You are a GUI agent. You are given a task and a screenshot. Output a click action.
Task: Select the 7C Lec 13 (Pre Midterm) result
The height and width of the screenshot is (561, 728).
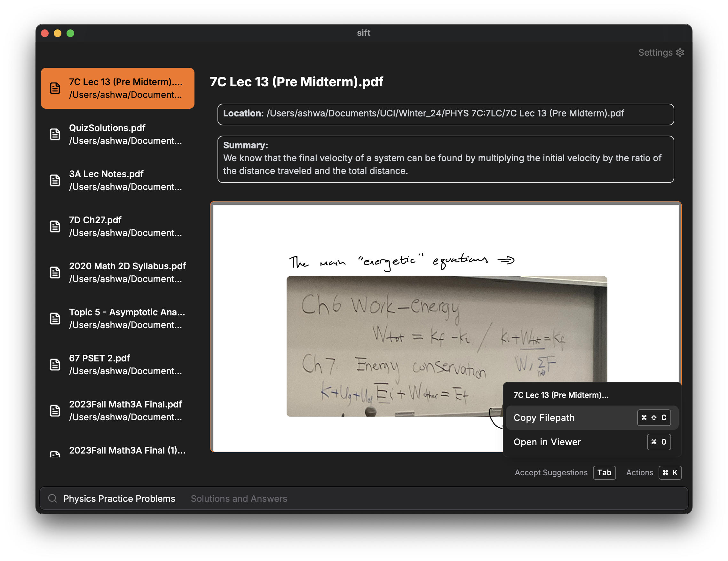(x=118, y=88)
